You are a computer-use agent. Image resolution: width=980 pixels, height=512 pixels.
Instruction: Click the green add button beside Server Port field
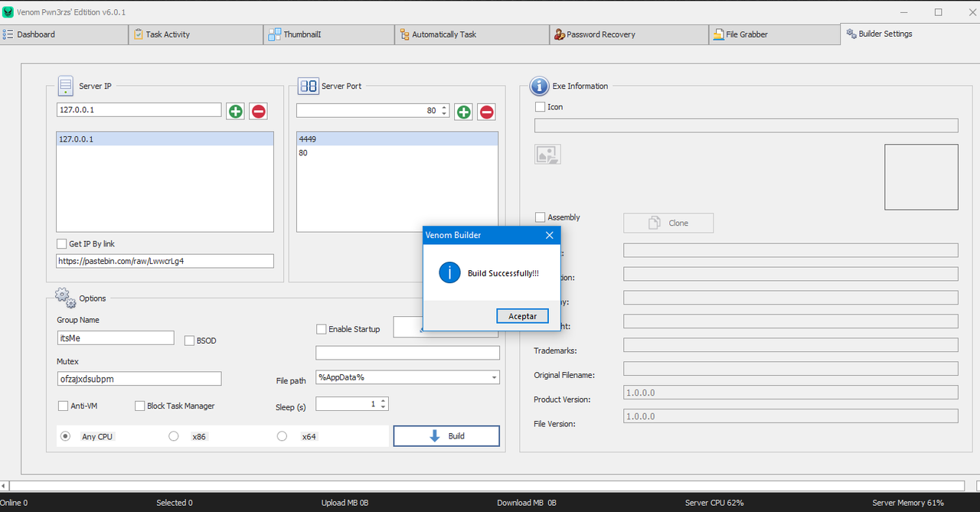coord(463,112)
